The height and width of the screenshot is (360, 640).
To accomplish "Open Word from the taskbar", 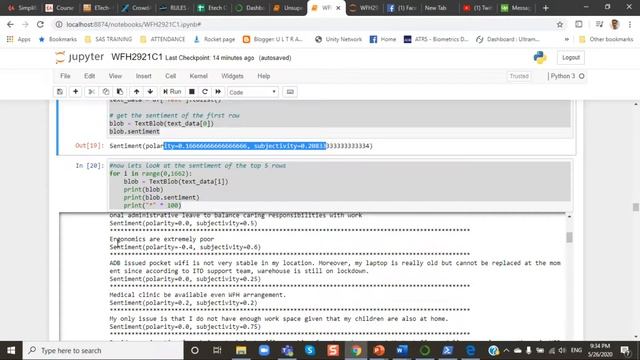I will coord(402,350).
